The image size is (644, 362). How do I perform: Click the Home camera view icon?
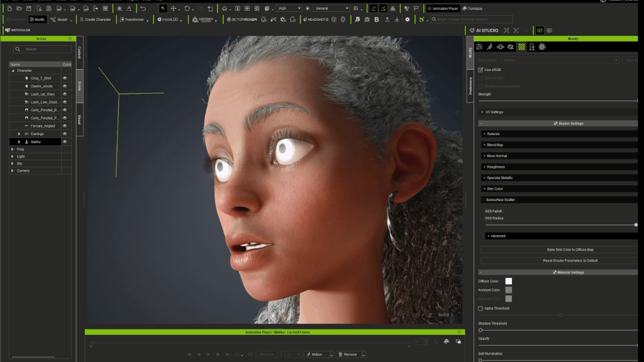[x=225, y=8]
